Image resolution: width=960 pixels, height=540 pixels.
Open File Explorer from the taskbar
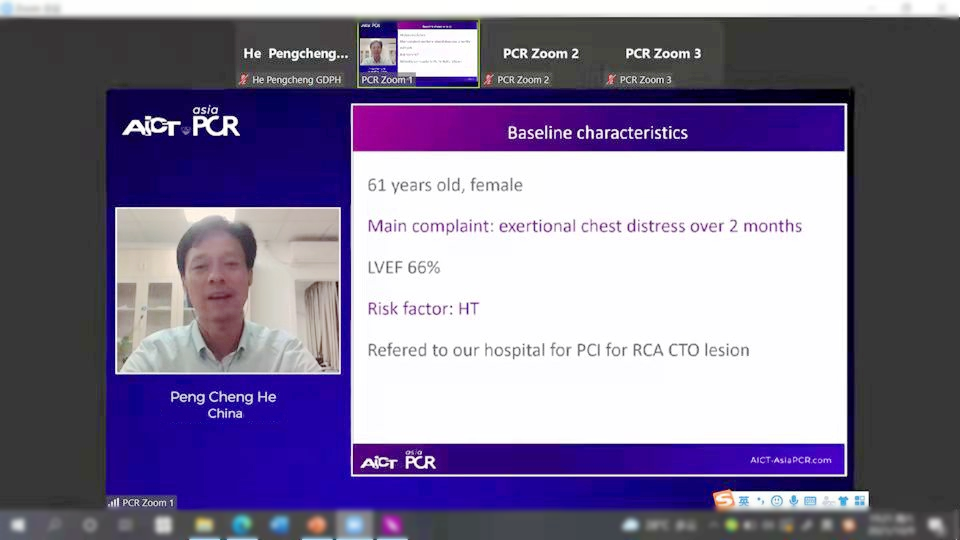(204, 524)
